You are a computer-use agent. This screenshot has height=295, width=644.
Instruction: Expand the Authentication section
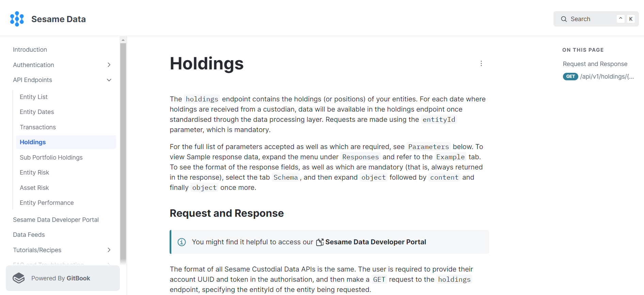(109, 65)
